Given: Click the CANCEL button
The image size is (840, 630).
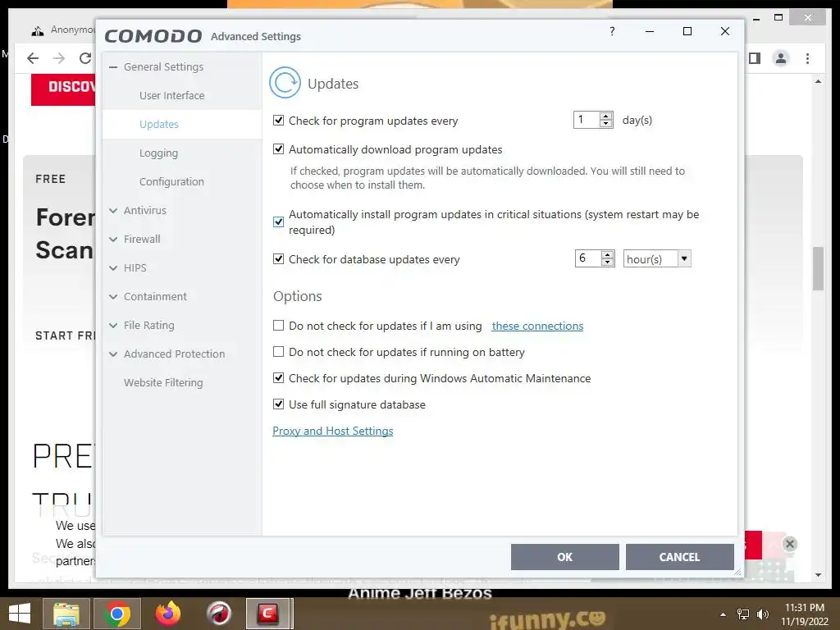Looking at the screenshot, I should click(679, 557).
